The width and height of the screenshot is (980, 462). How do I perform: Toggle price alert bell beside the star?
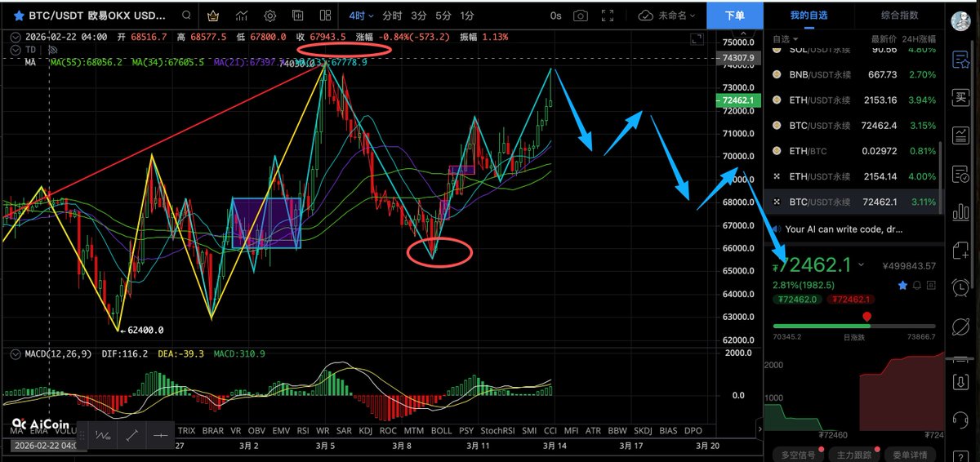[x=917, y=285]
